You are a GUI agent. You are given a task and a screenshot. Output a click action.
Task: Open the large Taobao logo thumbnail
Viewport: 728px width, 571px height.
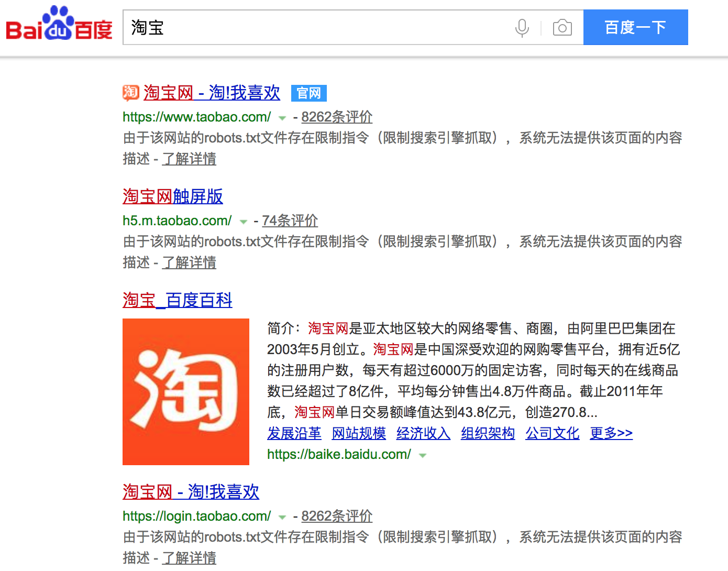(x=186, y=391)
